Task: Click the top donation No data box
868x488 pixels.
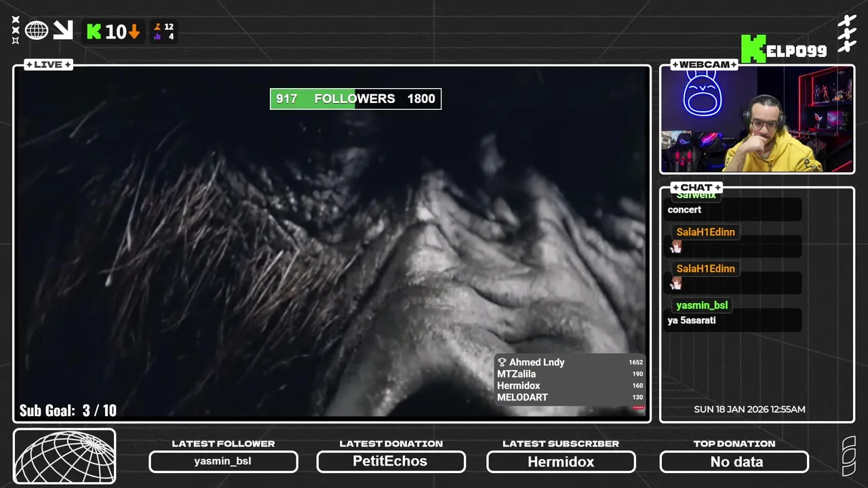Action: click(x=734, y=462)
